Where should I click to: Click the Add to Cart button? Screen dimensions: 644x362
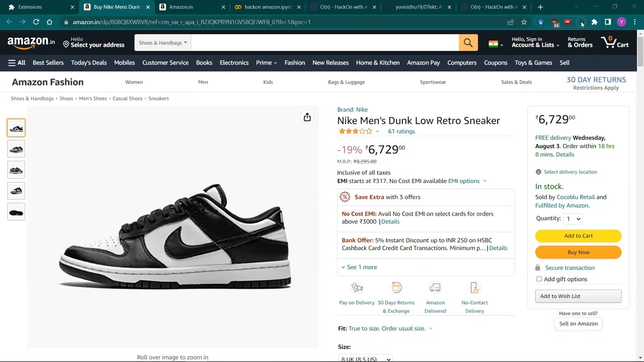click(579, 236)
